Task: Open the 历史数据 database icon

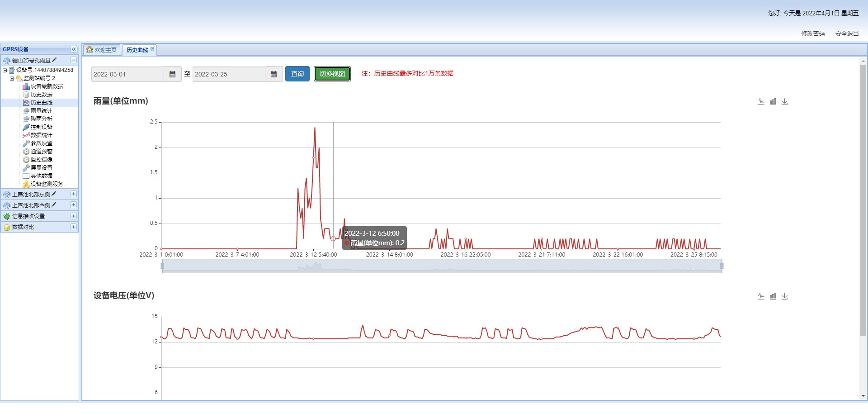Action: (26, 95)
